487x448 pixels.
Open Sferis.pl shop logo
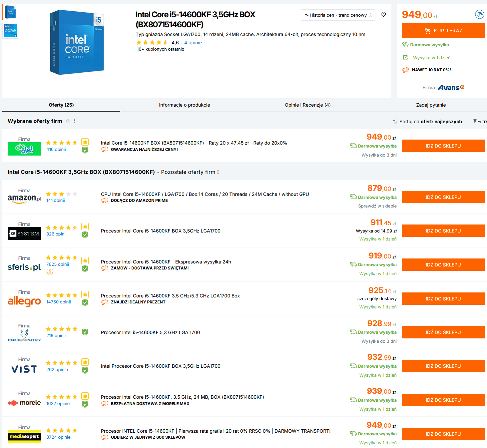pyautogui.click(x=24, y=267)
